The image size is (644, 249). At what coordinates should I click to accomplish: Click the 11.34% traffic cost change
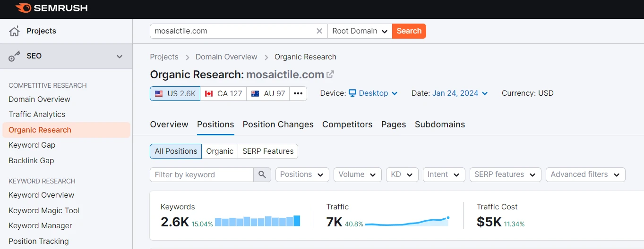514,224
